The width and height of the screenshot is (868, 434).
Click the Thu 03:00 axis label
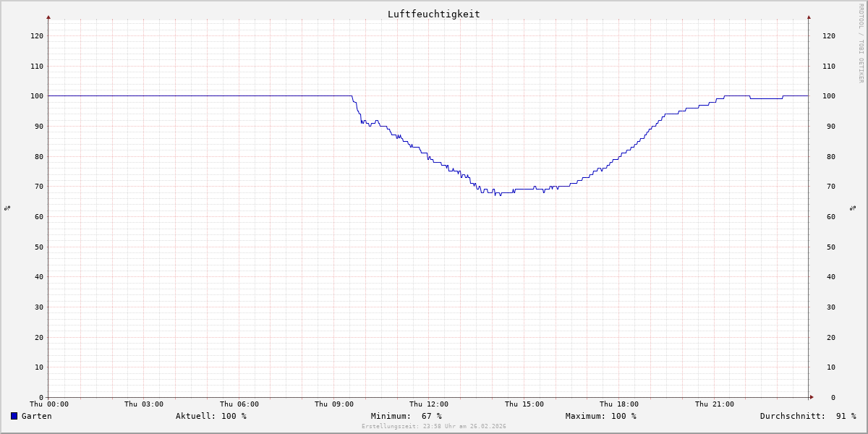(x=144, y=404)
